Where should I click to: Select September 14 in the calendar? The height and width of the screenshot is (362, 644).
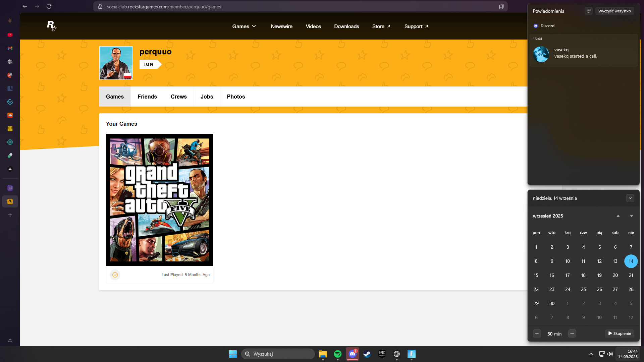pos(631,261)
